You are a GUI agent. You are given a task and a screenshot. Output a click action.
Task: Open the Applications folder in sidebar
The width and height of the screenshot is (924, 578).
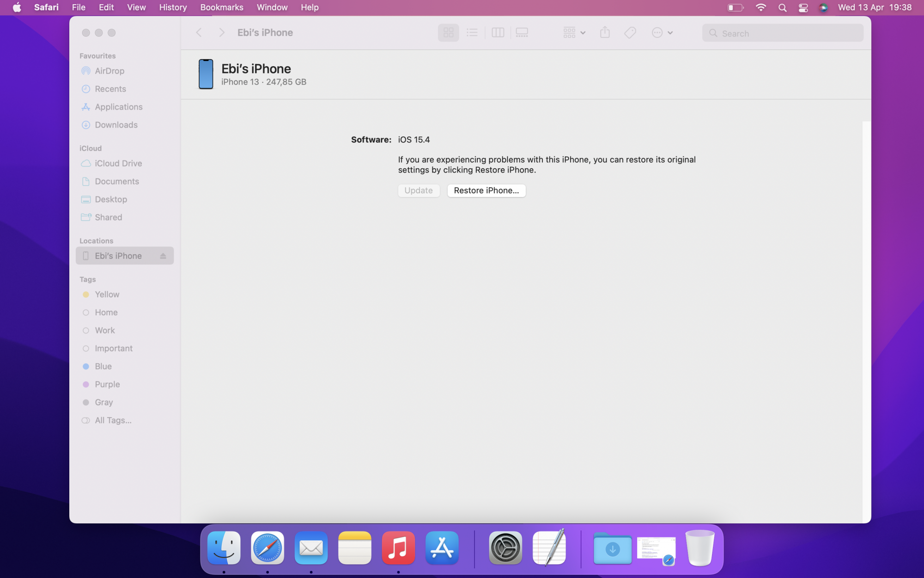pos(124,107)
